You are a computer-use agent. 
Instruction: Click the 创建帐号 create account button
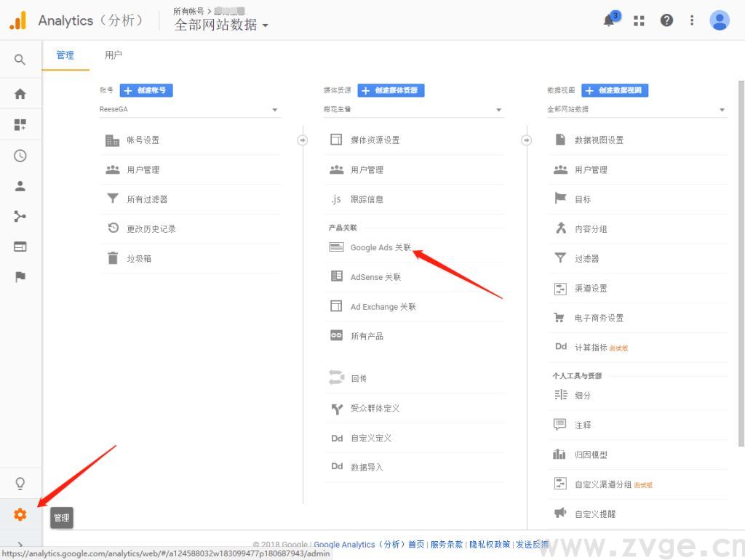pos(146,90)
